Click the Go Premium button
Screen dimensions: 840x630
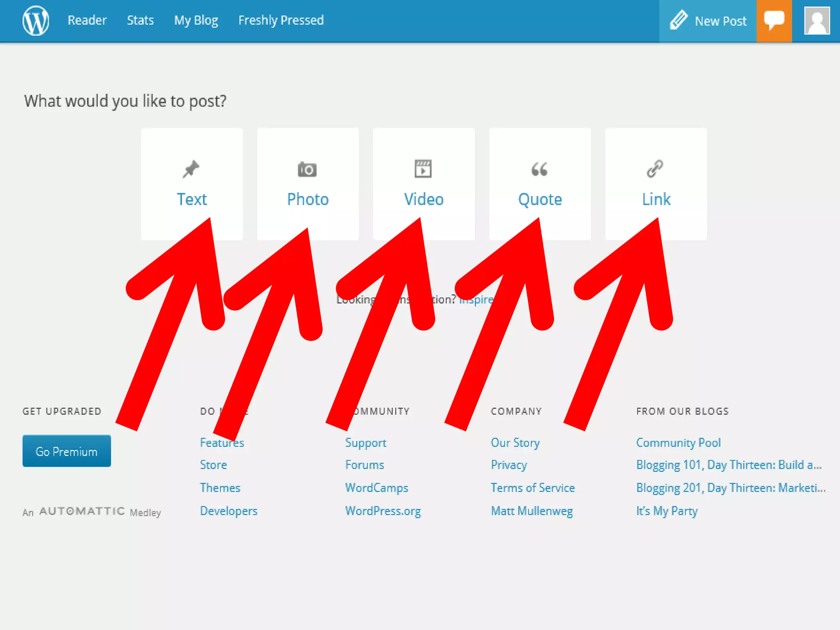(x=66, y=451)
